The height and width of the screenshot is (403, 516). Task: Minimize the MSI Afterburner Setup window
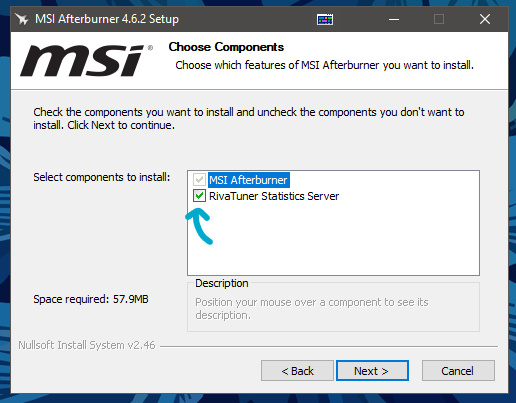394,19
